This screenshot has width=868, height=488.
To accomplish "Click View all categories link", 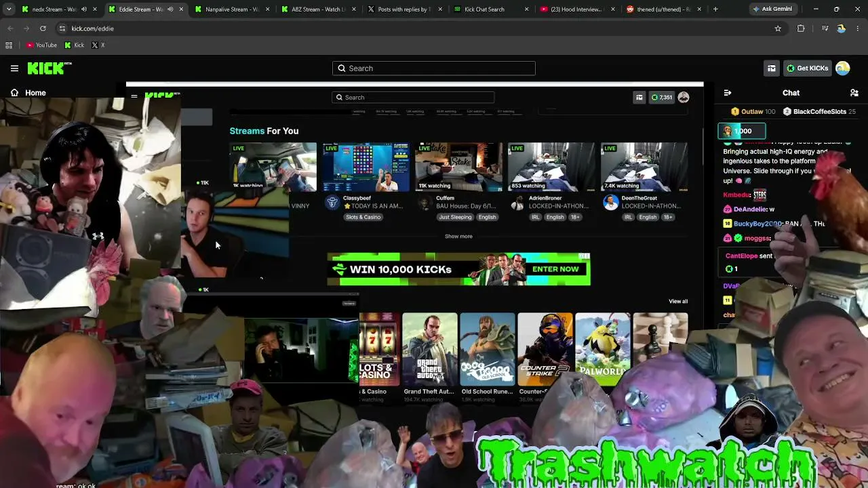I will tap(678, 302).
